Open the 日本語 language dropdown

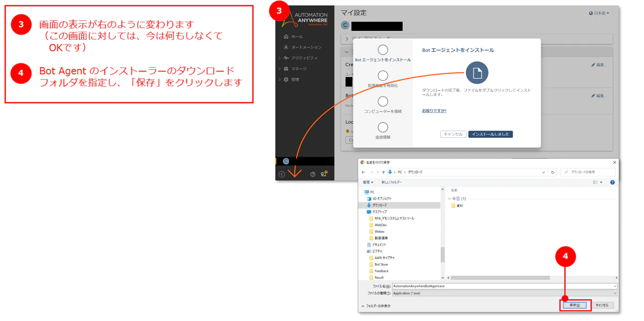click(x=599, y=13)
